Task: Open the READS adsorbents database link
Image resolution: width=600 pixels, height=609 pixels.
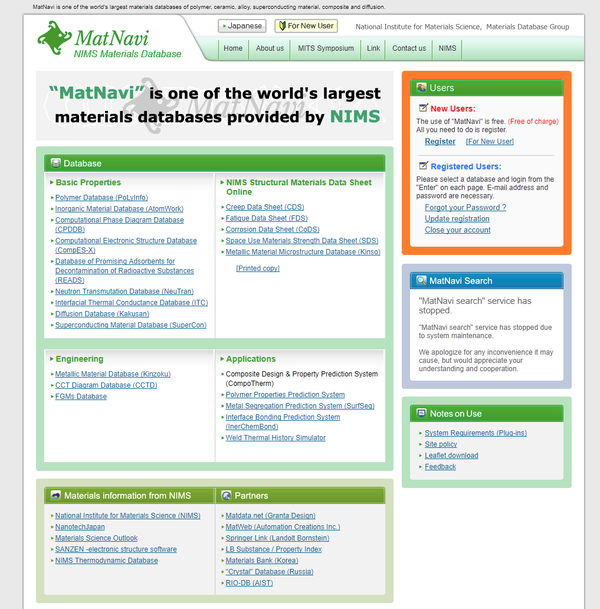Action: point(124,271)
